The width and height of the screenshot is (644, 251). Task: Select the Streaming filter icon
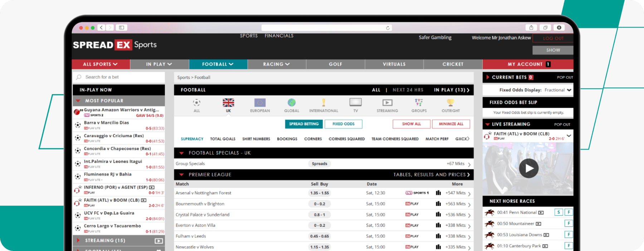[x=387, y=103]
